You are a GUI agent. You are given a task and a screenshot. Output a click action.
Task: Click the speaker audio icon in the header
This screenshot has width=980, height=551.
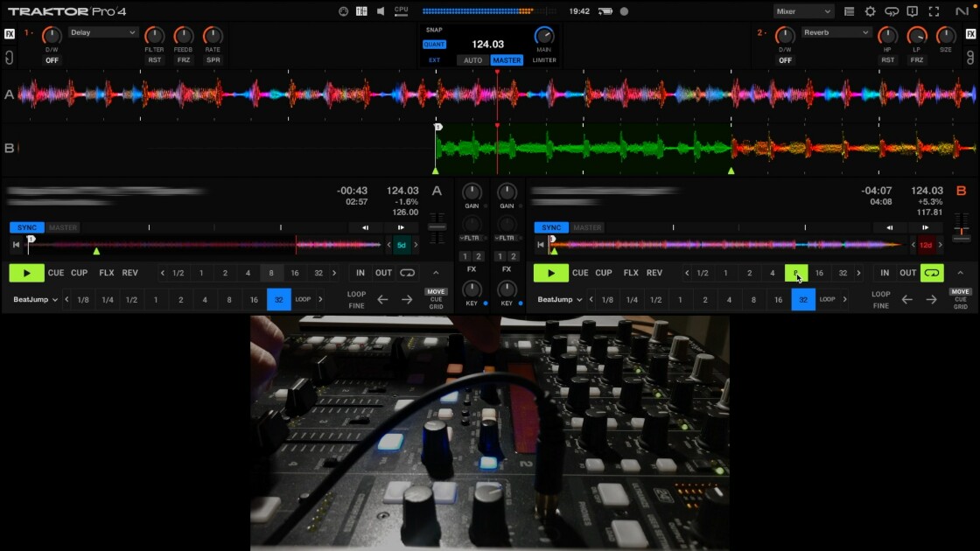[381, 11]
